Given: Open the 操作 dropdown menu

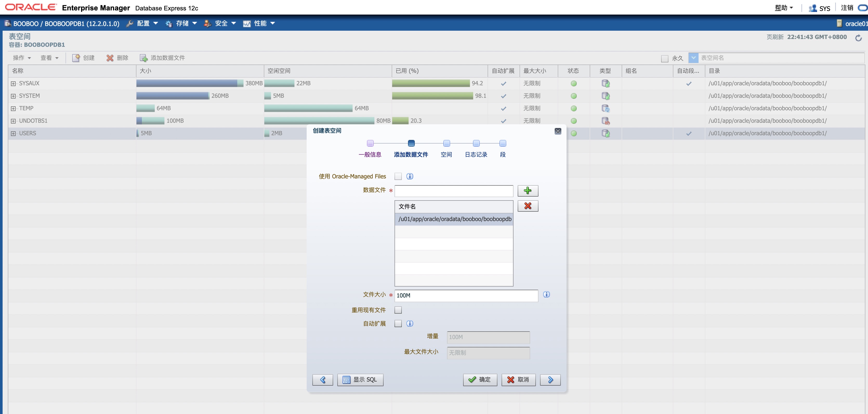Looking at the screenshot, I should pyautogui.click(x=22, y=58).
